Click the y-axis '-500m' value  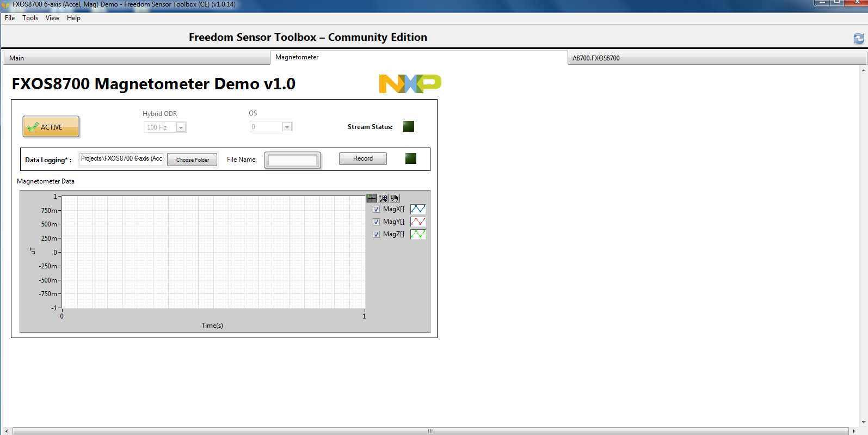tap(48, 280)
